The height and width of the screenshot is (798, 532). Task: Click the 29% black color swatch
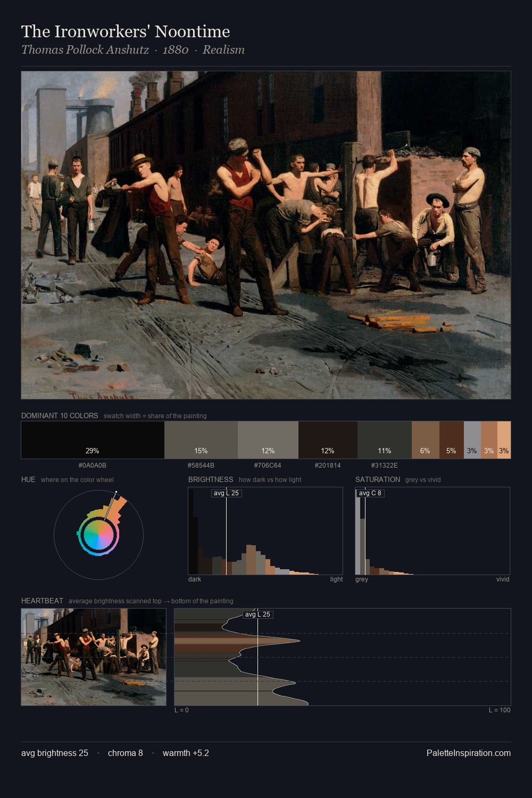coord(93,440)
